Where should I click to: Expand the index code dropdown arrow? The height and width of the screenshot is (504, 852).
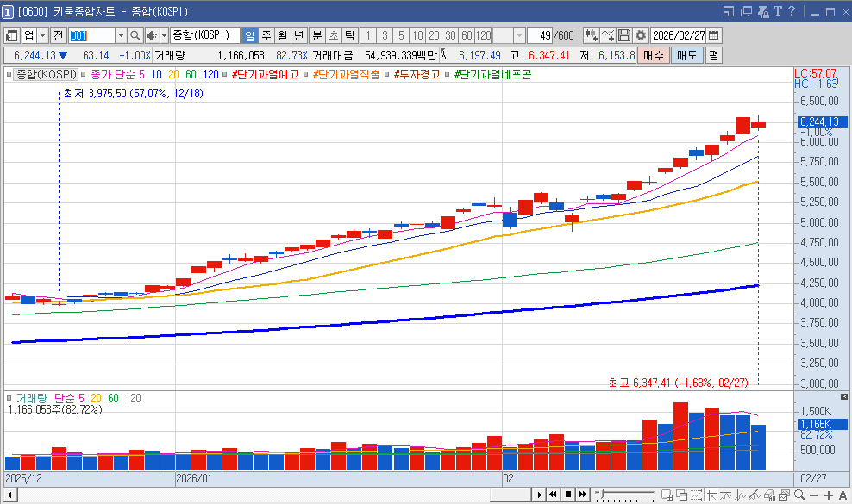click(x=122, y=35)
